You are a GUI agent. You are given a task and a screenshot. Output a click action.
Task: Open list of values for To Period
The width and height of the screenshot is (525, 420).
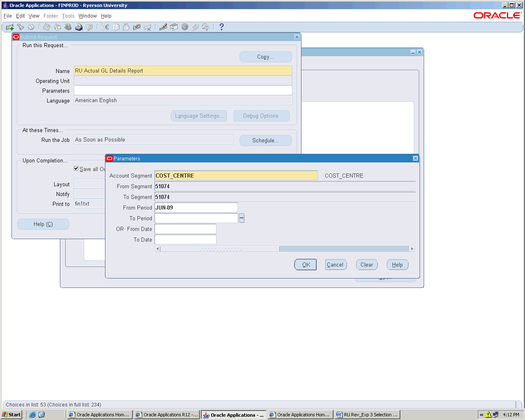click(x=242, y=218)
